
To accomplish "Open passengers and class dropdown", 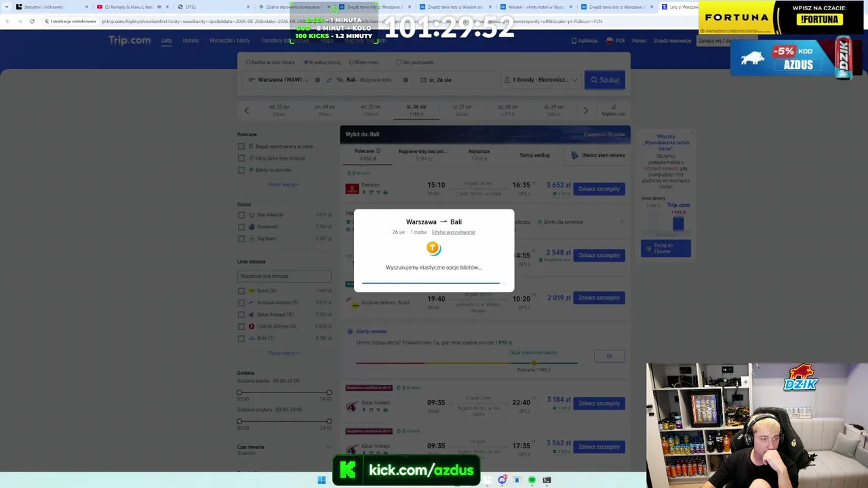I will tap(540, 80).
